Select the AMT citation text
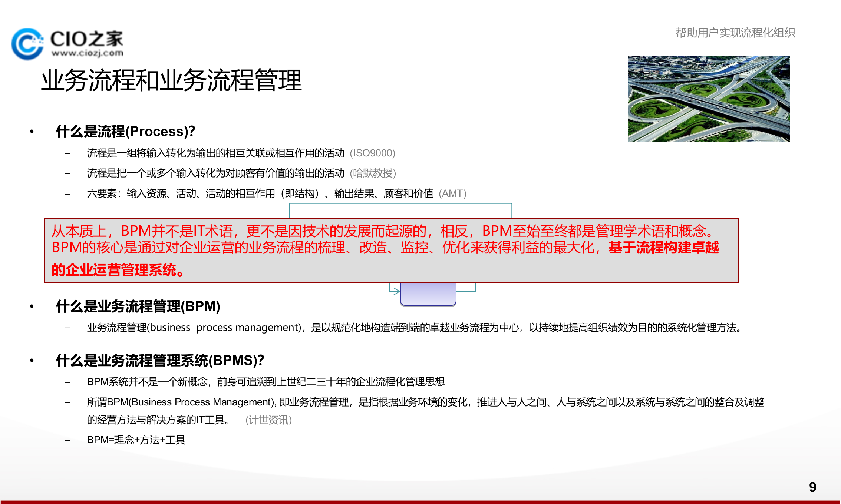 click(x=452, y=193)
